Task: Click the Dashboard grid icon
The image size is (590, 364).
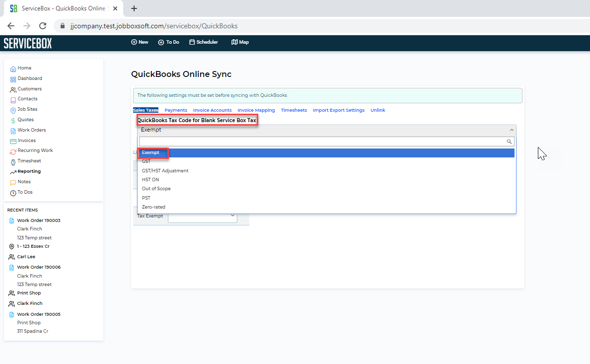Action: tap(13, 79)
